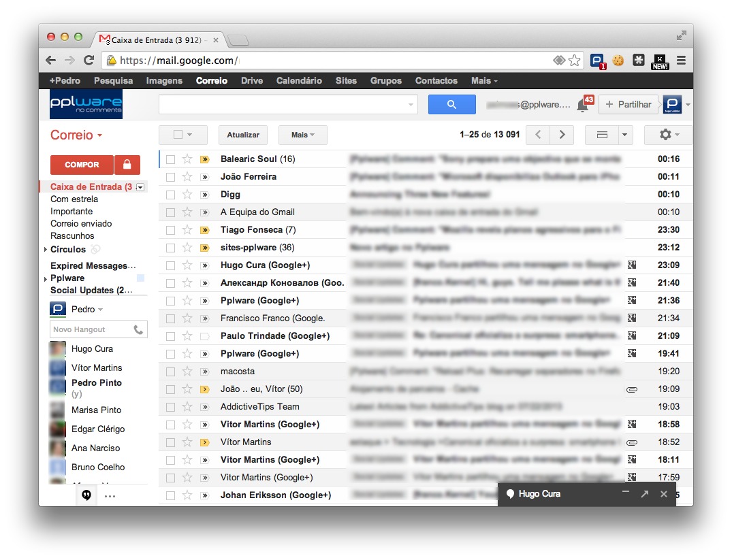Open the Pedro hangout status dropdown
The image size is (732, 560).
[x=100, y=310]
